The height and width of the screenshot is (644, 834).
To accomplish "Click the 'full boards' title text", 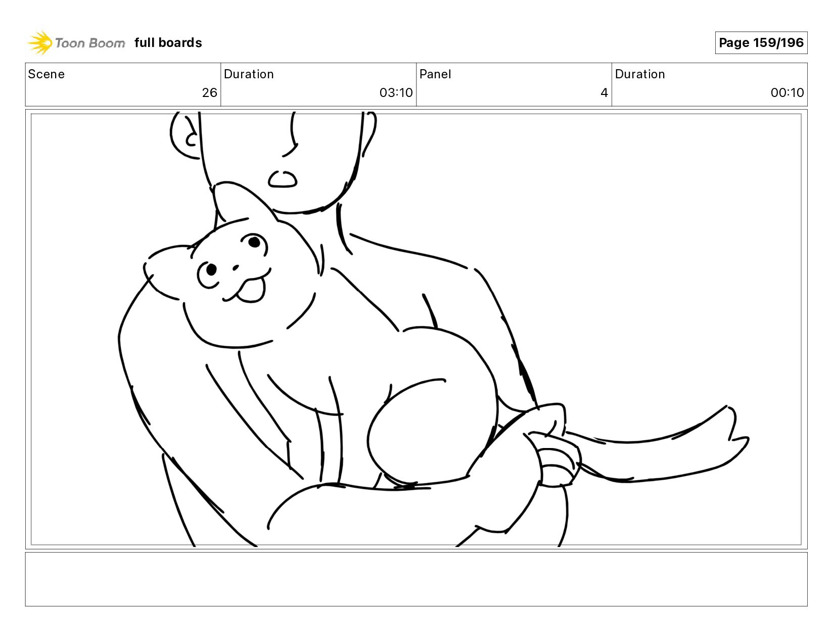I will click(168, 43).
